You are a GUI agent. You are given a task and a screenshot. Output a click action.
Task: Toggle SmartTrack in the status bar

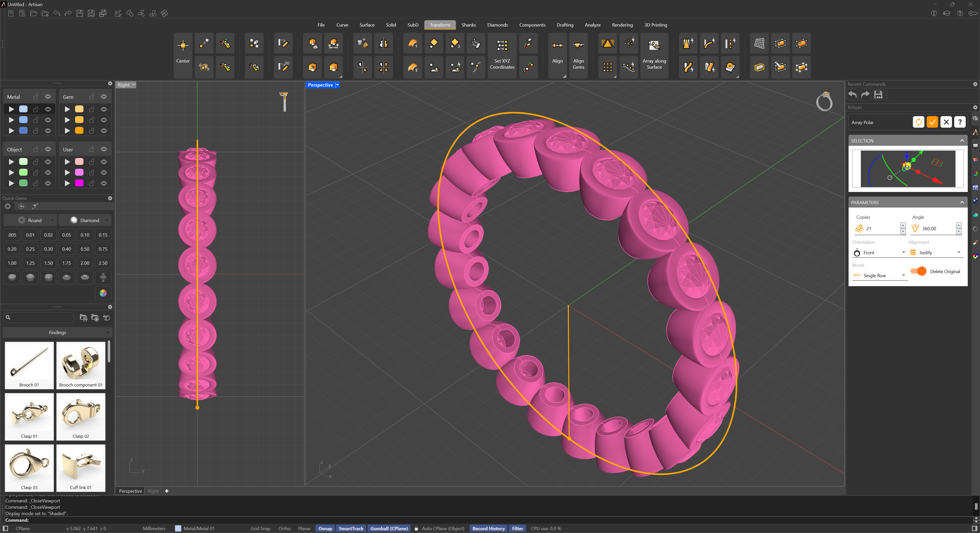pos(351,528)
